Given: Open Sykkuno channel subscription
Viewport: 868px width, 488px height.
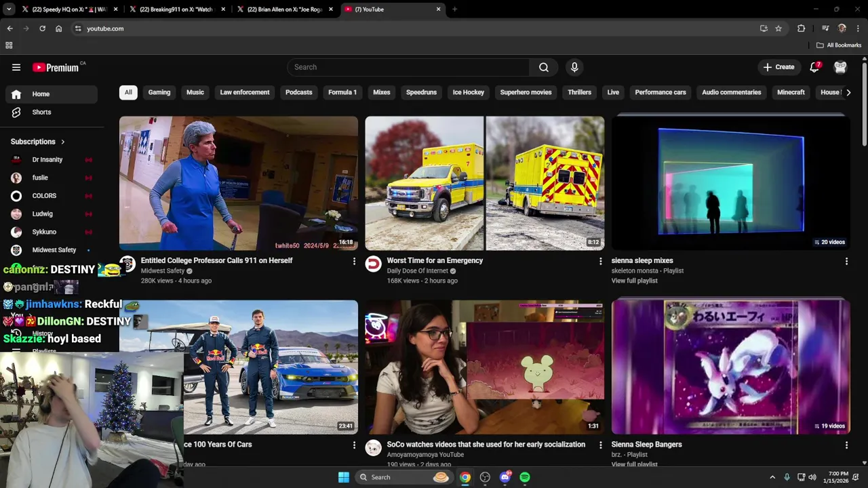Looking at the screenshot, I should (x=52, y=232).
